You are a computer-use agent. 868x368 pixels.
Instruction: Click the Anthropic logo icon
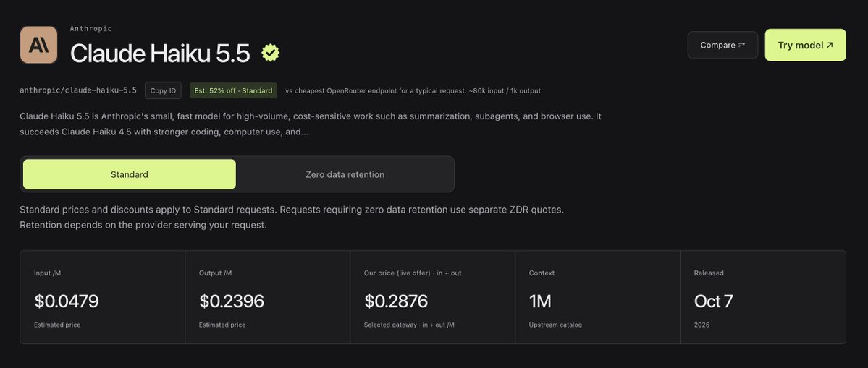39,45
